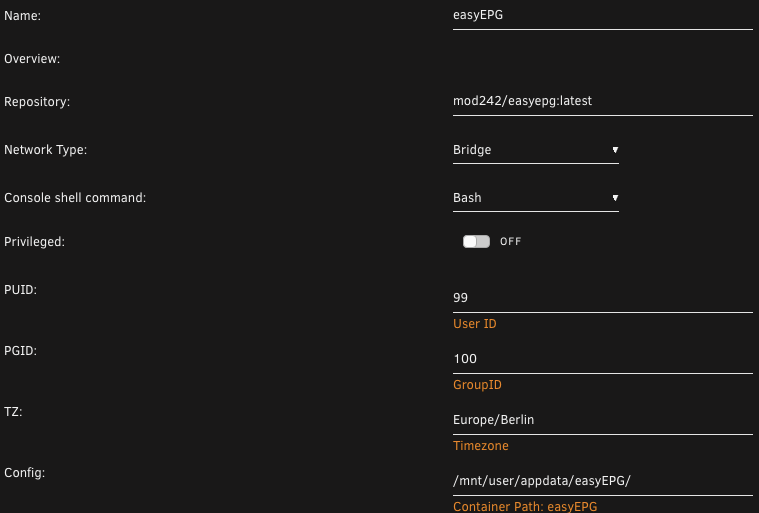759x513 pixels.
Task: Click the Console shell command: label
Action: point(75,198)
